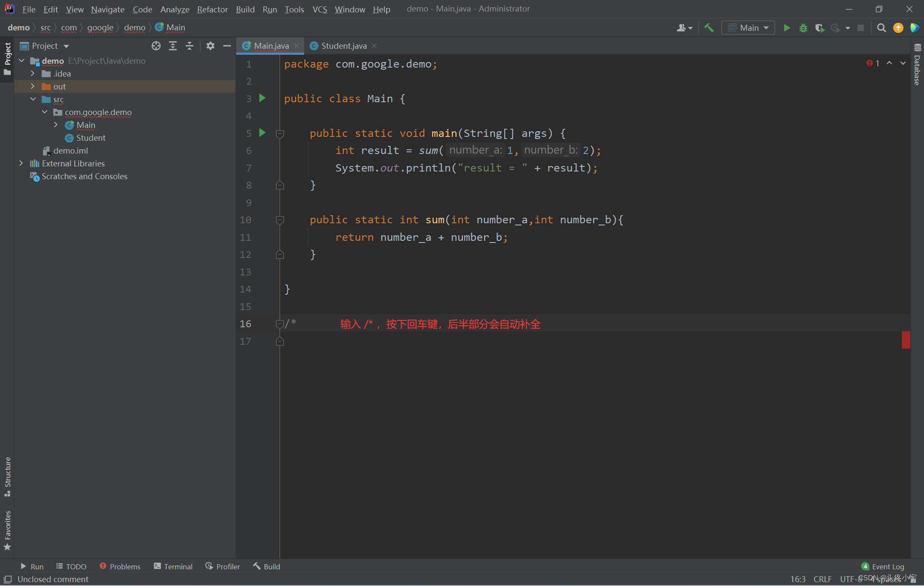Switch to the Student.java tab

[x=344, y=46]
